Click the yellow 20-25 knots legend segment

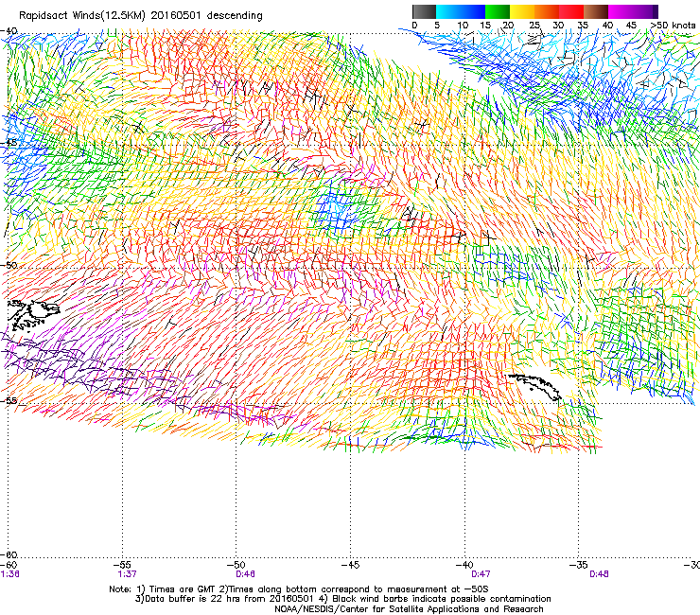(522, 11)
